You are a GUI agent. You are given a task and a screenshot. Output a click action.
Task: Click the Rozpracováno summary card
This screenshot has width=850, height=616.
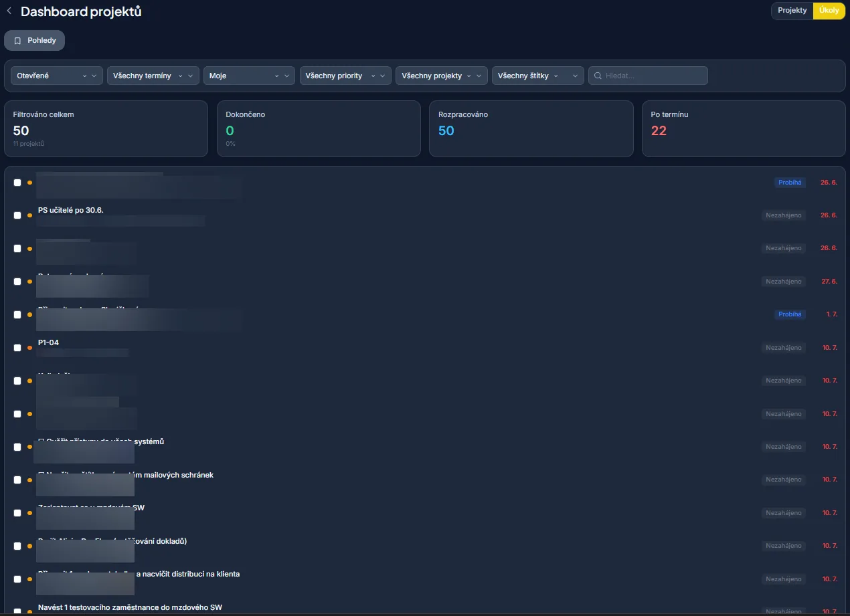click(x=531, y=129)
